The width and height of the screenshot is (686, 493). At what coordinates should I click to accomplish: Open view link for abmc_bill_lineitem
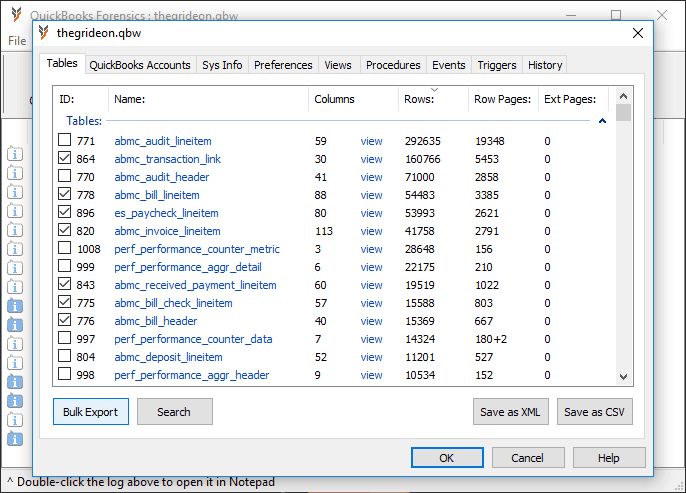pos(371,195)
